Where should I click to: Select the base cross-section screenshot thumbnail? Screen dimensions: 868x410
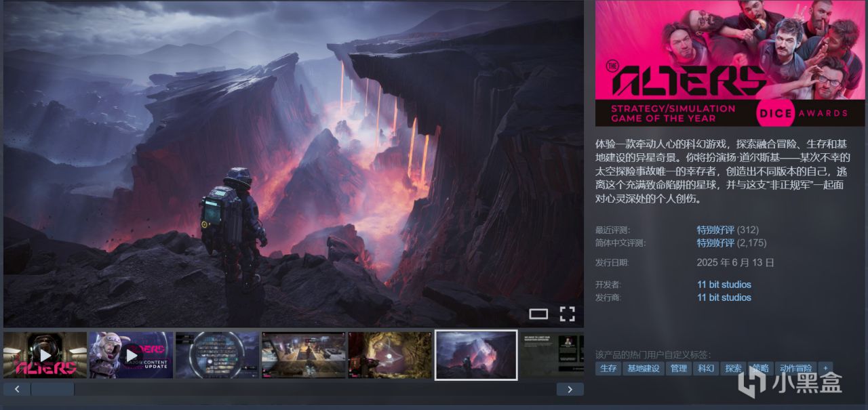click(304, 355)
